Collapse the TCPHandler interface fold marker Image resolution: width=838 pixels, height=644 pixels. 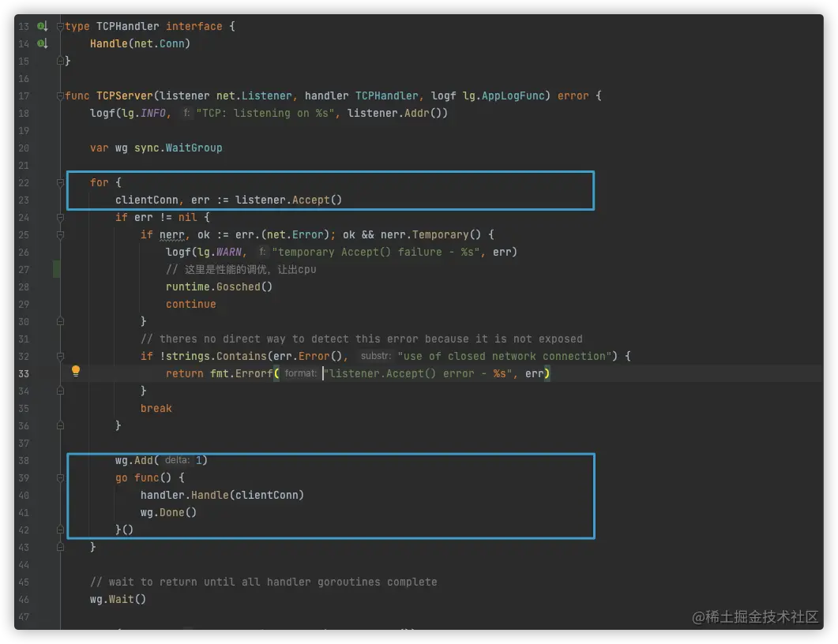[x=60, y=26]
